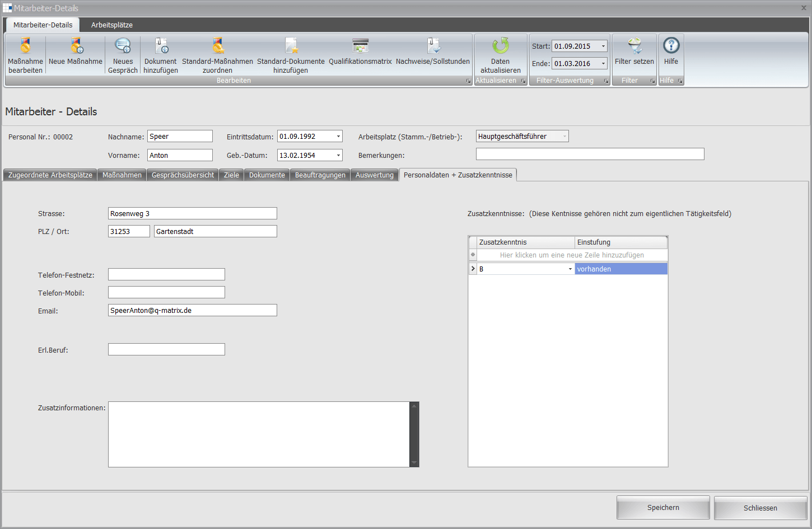Open the Eintrittsdatum date picker arrow
The height and width of the screenshot is (529, 812).
[x=338, y=137]
